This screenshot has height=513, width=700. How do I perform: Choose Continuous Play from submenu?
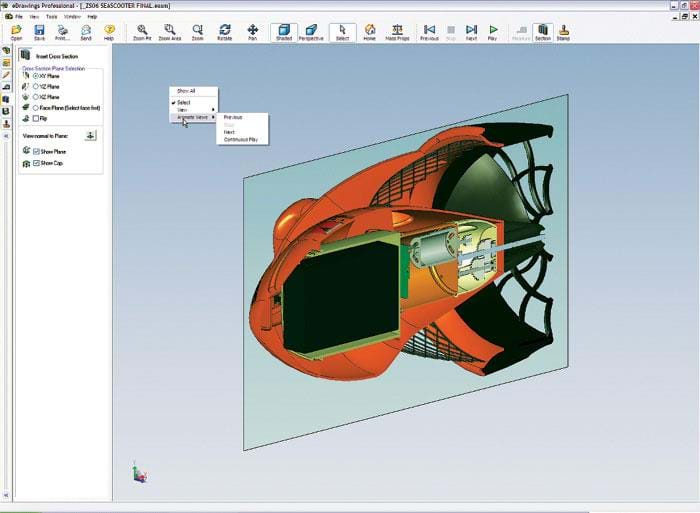pos(240,140)
